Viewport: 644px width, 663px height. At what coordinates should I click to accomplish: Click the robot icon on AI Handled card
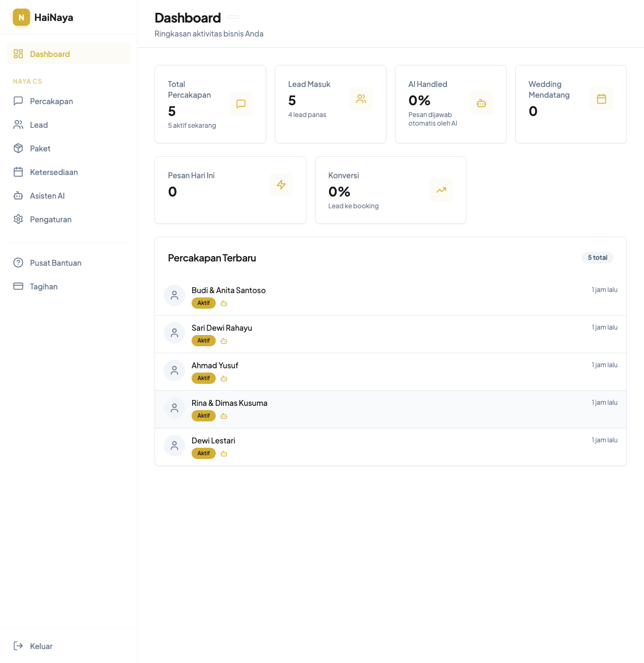(481, 103)
